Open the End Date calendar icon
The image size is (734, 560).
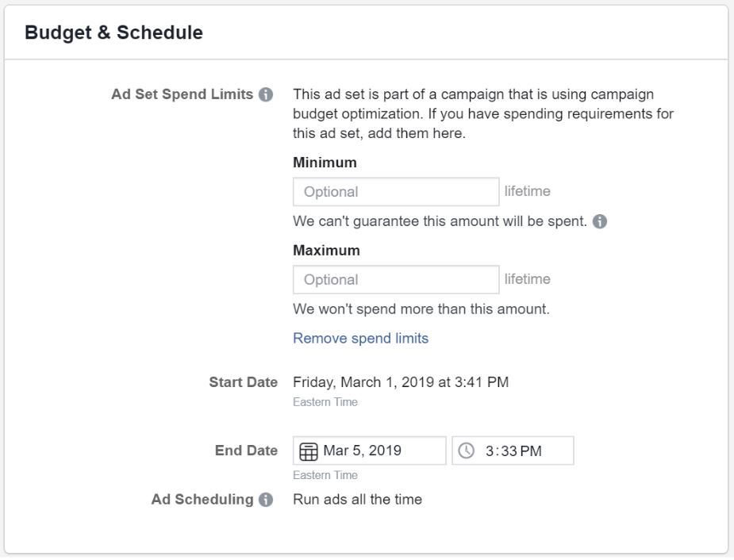pyautogui.click(x=309, y=451)
